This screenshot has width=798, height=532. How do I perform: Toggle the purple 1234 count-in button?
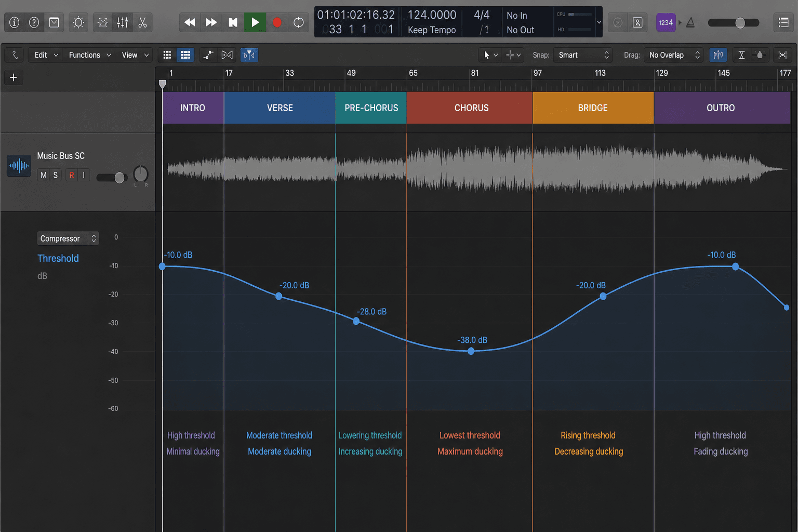coord(666,22)
